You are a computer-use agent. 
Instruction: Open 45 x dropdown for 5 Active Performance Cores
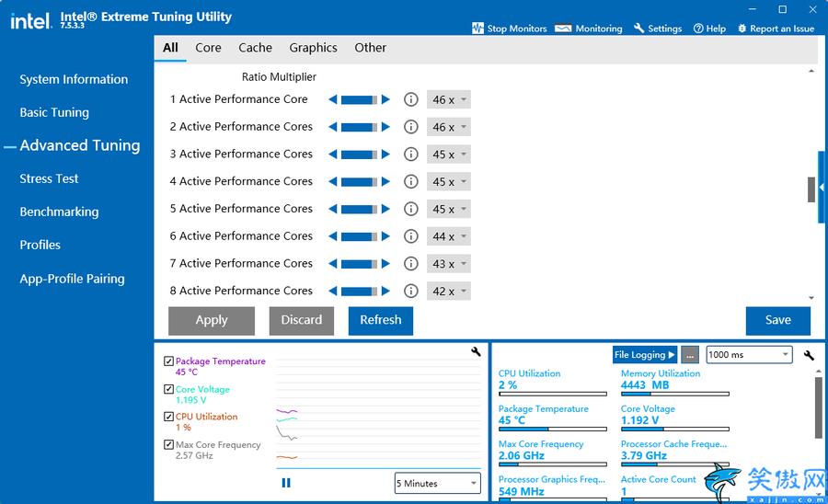tap(448, 209)
